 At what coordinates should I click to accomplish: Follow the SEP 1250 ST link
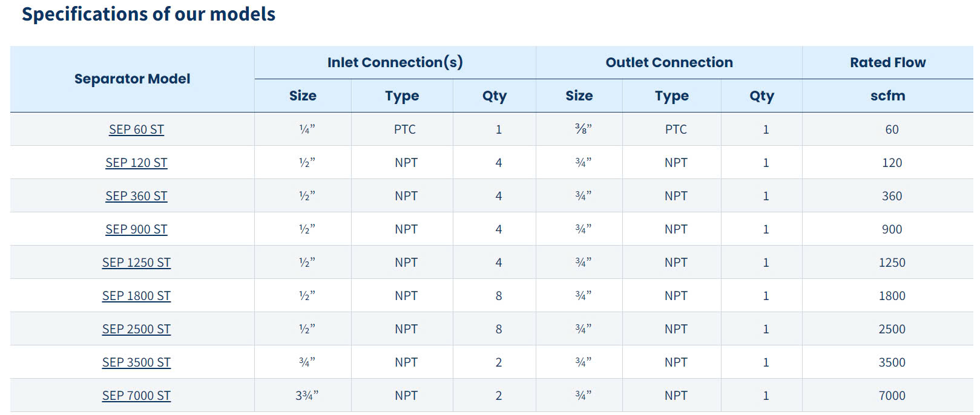click(136, 263)
